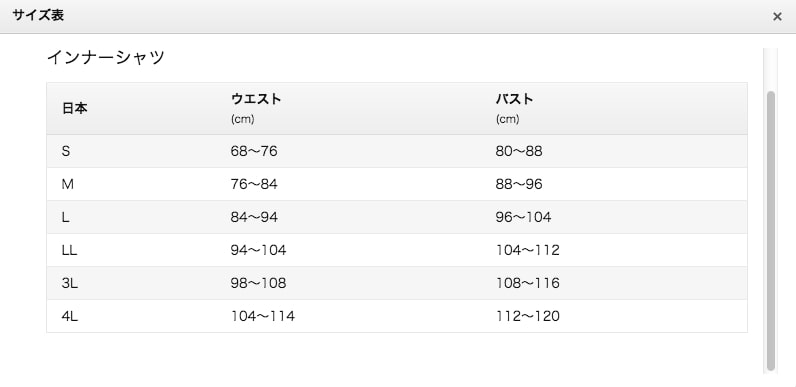Select bust value 88〜96
This screenshot has width=796, height=387.
coord(519,184)
